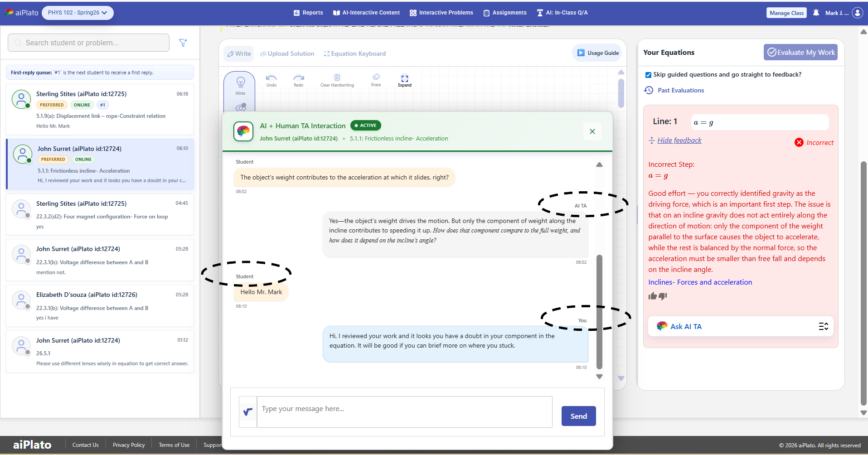Click Elizabeth D'souza avatar icon
Screen dimensions: 868x455
pyautogui.click(x=21, y=300)
